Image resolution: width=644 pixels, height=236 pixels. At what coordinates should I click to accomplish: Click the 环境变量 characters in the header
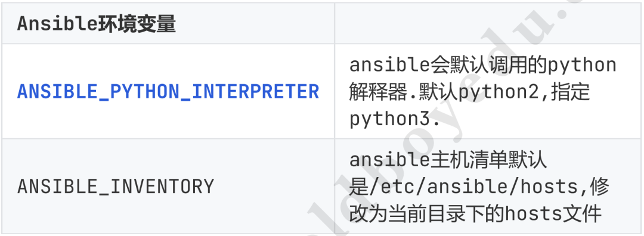pyautogui.click(x=137, y=24)
